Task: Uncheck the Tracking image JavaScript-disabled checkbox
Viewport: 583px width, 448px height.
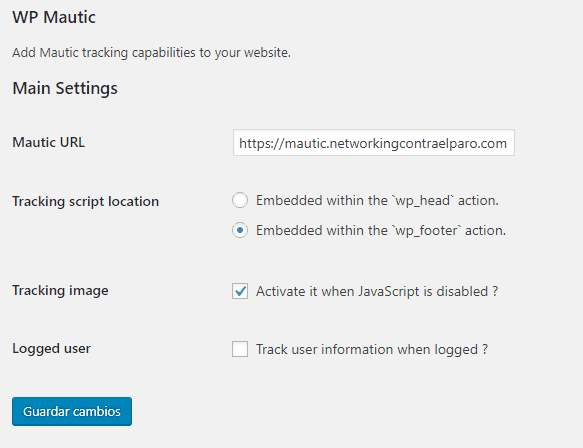Action: click(x=240, y=291)
